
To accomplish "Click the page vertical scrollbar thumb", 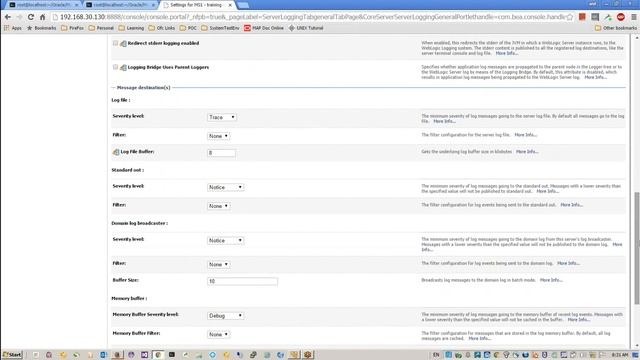I will pos(637,248).
